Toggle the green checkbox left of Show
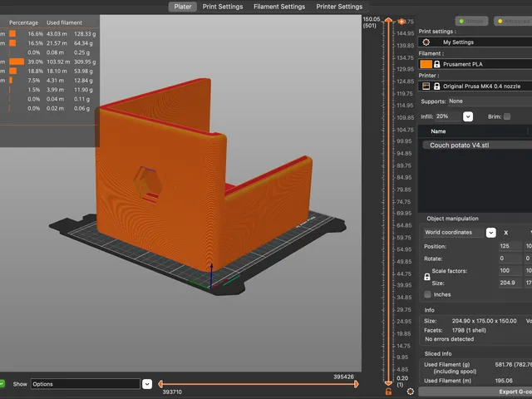This screenshot has width=532, height=399. (2, 384)
